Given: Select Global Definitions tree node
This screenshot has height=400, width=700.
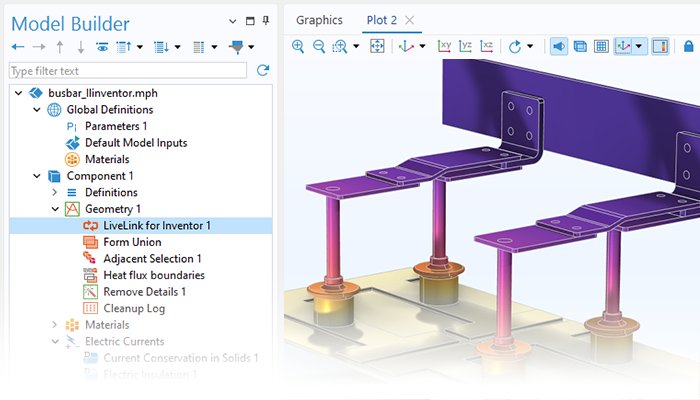Looking at the screenshot, I should click(110, 110).
